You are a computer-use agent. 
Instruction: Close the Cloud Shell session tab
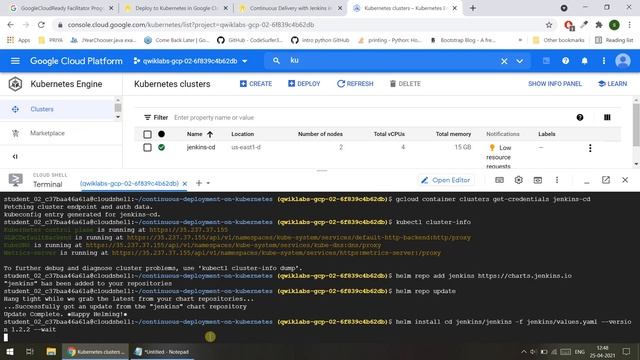pos(184,184)
